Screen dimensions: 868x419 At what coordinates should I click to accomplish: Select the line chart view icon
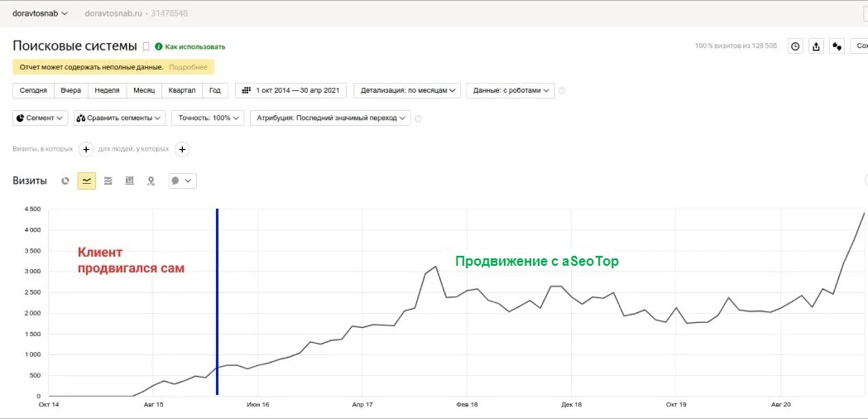coord(86,181)
